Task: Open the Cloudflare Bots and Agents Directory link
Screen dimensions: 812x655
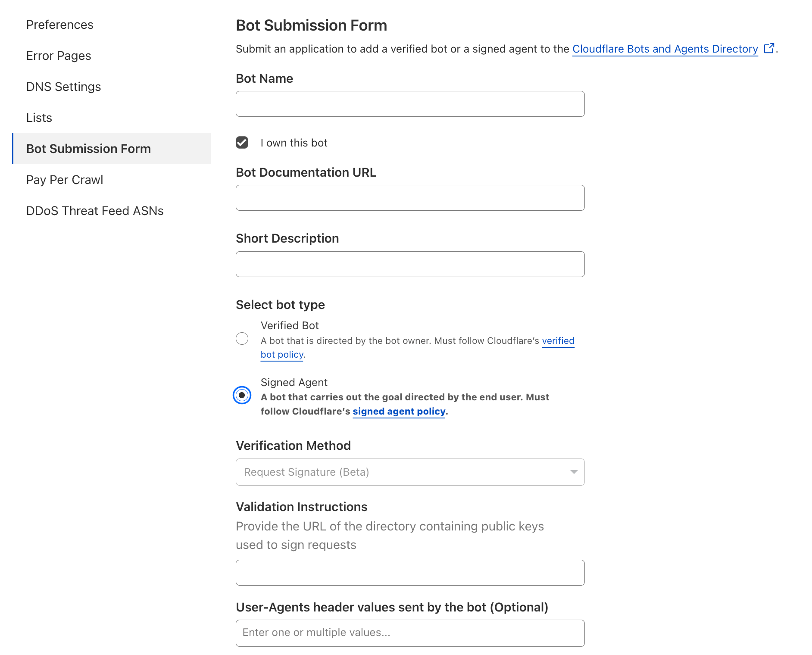Action: [x=665, y=49]
